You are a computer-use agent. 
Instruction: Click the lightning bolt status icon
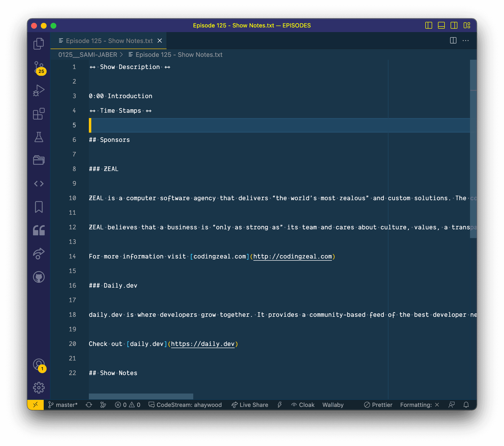pos(280,405)
